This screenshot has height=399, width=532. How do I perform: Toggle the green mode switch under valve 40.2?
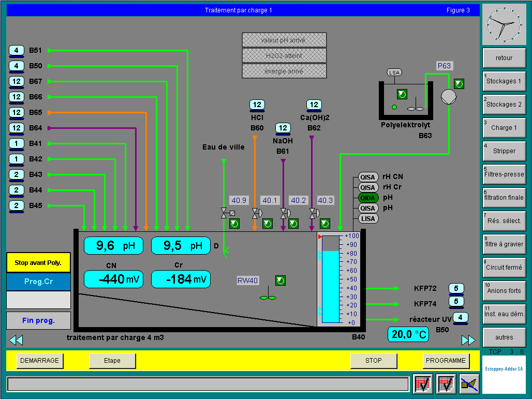293,224
